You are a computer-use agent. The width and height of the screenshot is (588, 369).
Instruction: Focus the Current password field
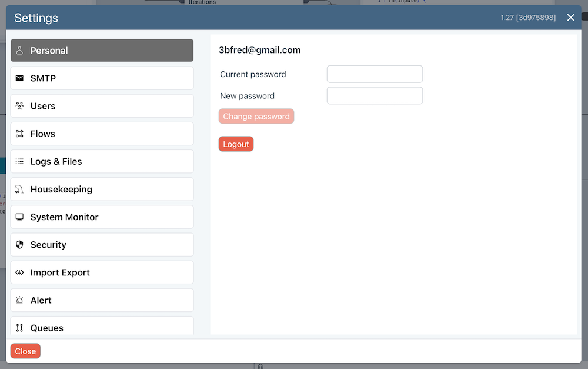pyautogui.click(x=375, y=74)
